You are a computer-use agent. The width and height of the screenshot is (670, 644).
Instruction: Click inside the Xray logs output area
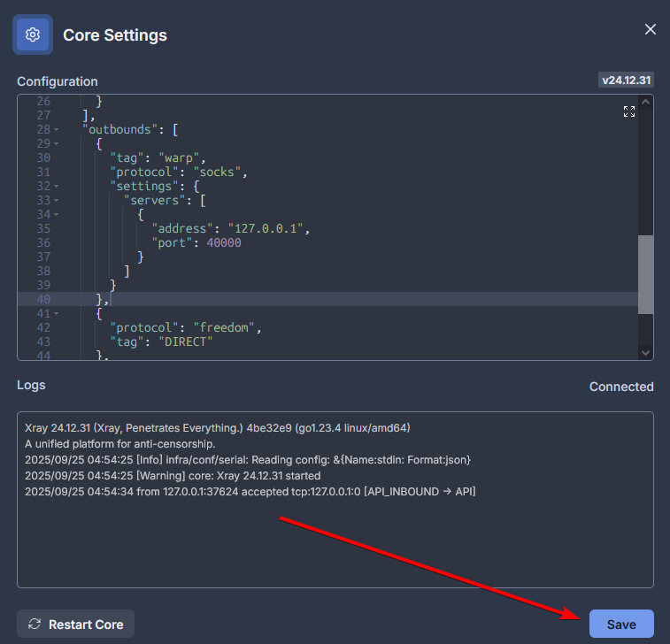[335, 540]
